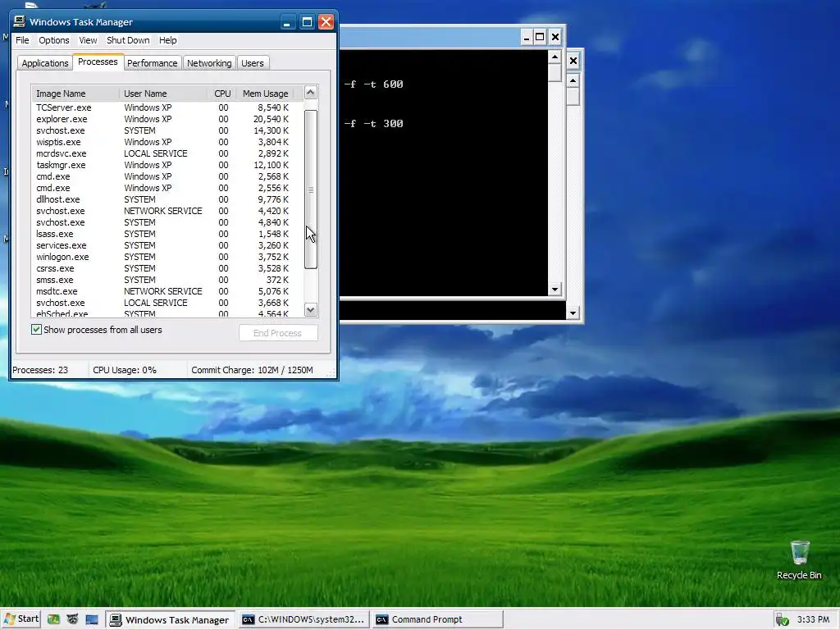Click the 3:33 PM system clock
This screenshot has height=630, width=840.
(813, 619)
